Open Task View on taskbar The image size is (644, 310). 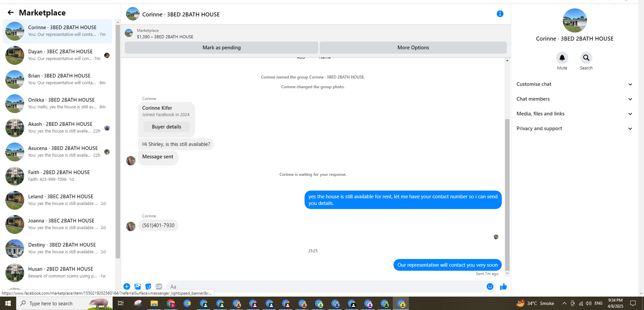pos(121,303)
